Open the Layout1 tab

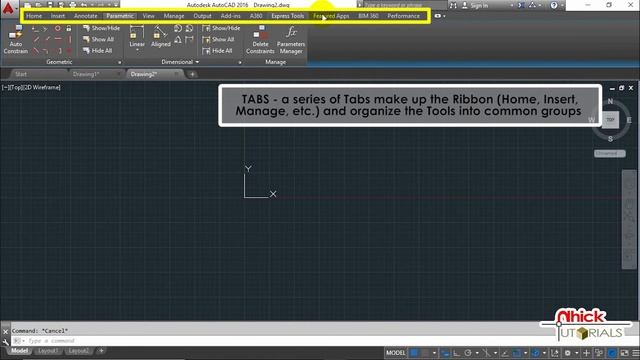point(48,351)
